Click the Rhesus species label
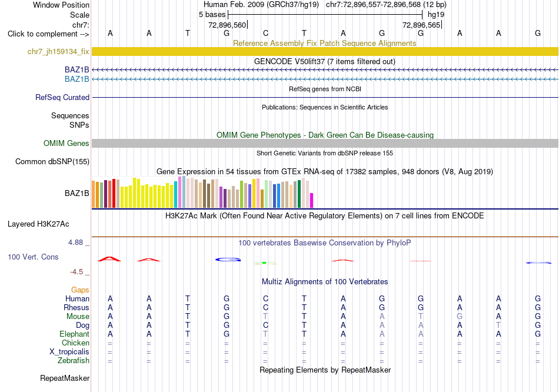This screenshot has height=392, width=559. coord(76,307)
